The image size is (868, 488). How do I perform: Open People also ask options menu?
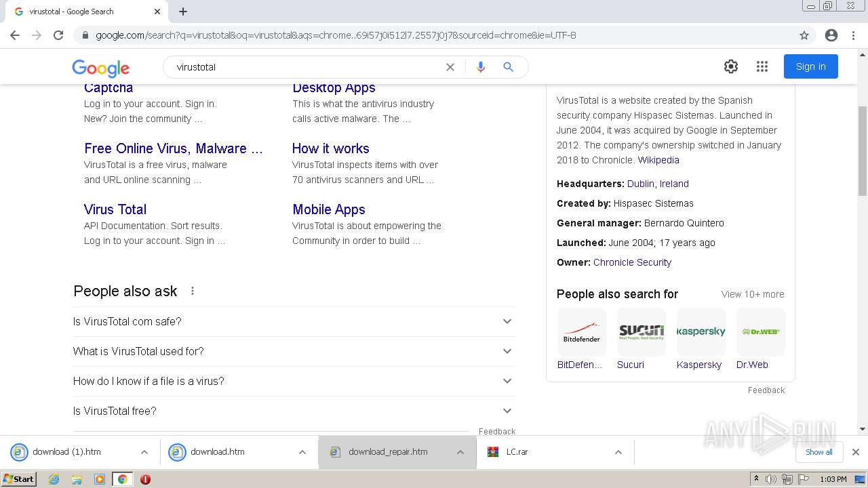tap(193, 291)
